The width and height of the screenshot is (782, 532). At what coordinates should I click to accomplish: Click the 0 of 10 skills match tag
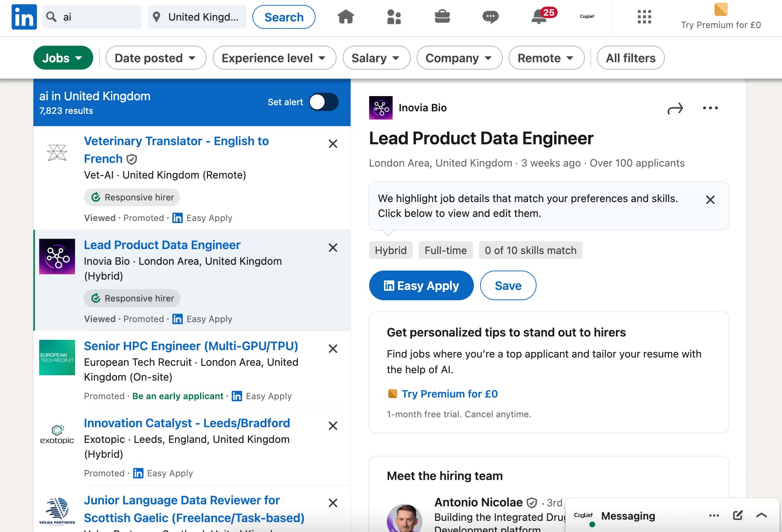(531, 250)
